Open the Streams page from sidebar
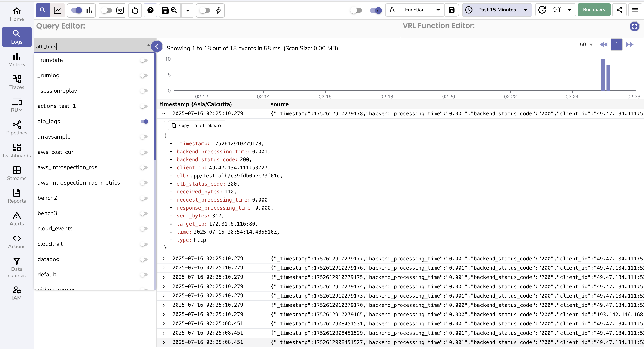 (x=16, y=174)
